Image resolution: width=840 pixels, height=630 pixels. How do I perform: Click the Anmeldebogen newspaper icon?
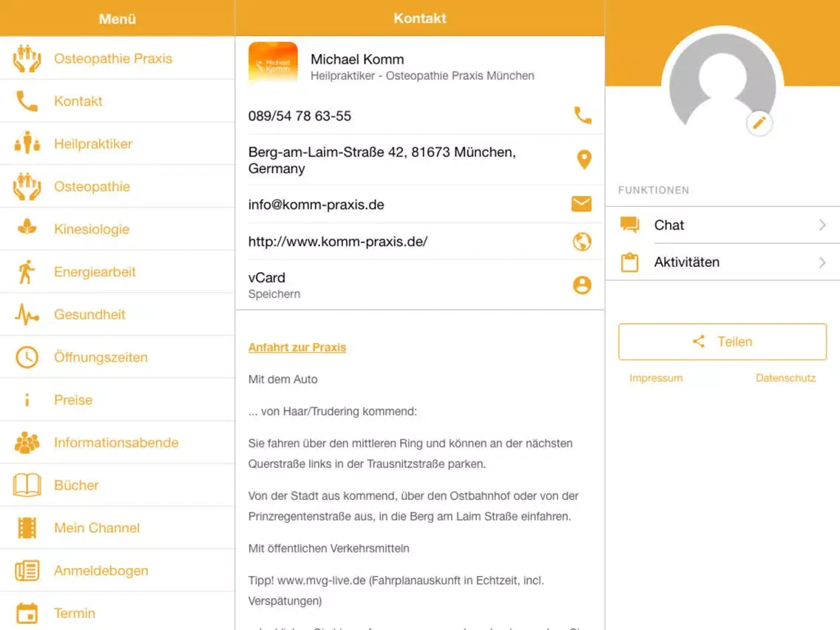(x=27, y=571)
